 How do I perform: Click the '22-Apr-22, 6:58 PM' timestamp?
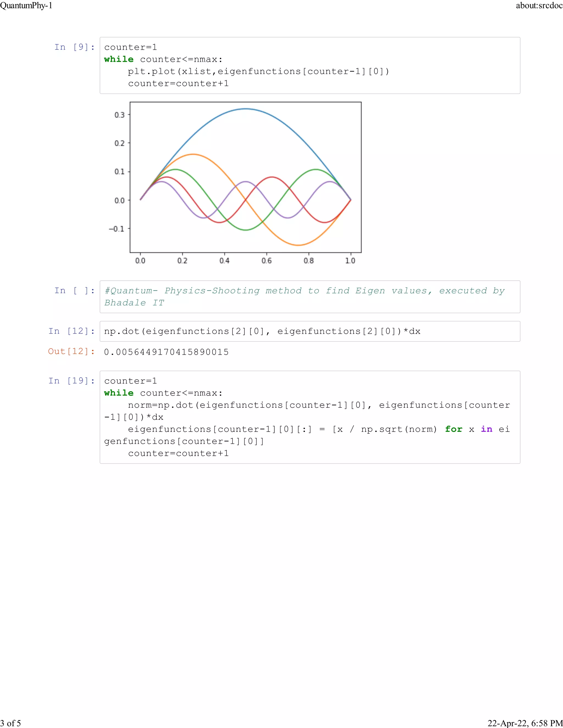coord(525,723)
